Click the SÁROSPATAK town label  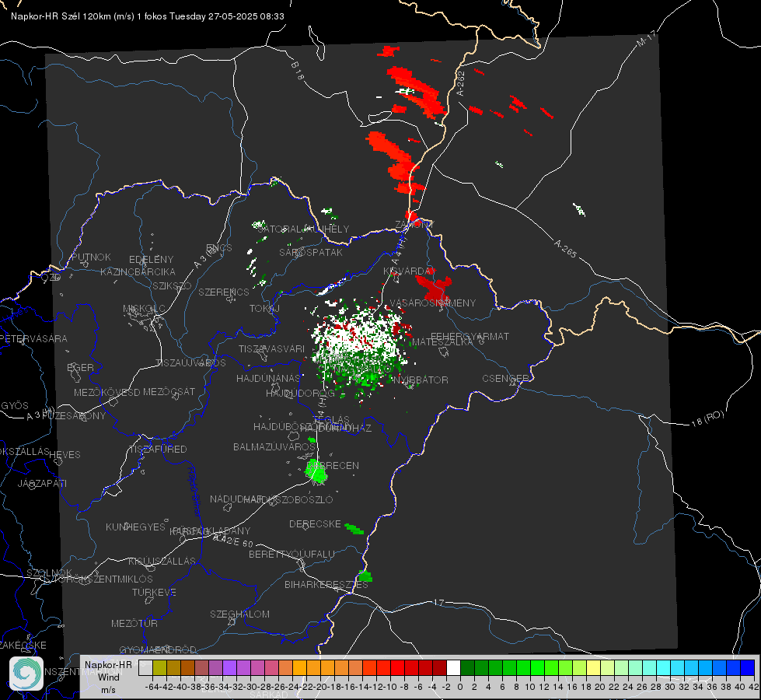click(x=311, y=253)
